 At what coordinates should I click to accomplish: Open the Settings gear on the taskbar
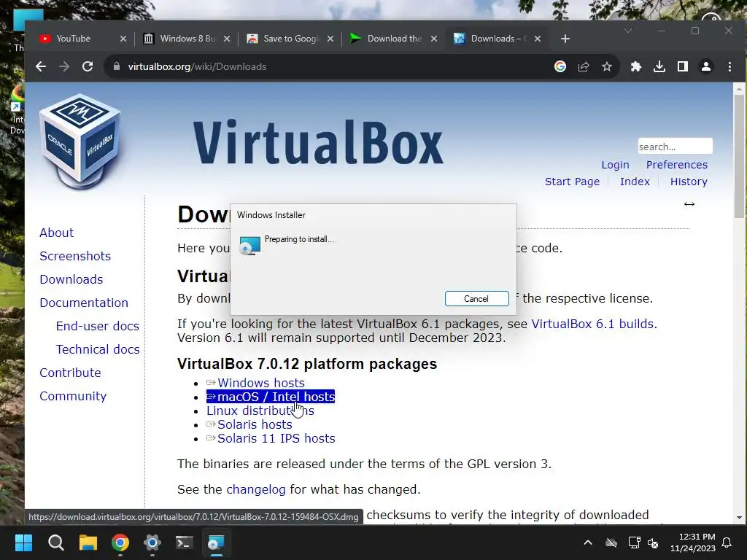152,542
